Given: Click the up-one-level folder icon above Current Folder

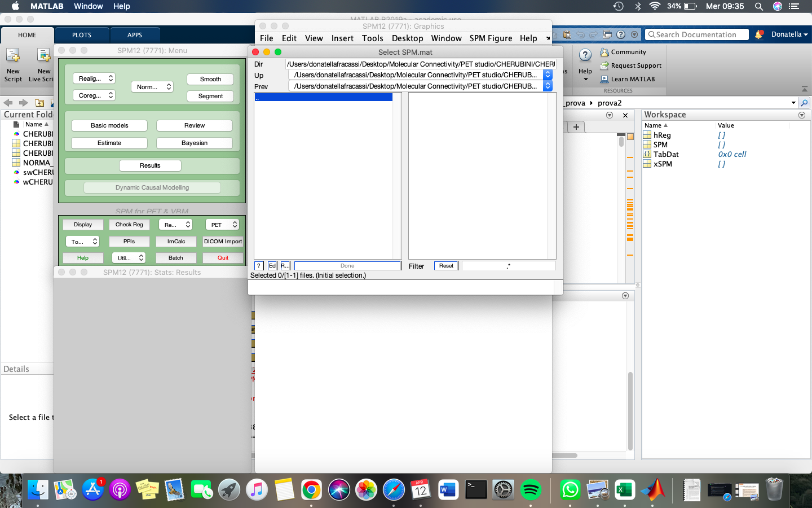Looking at the screenshot, I should click(x=39, y=103).
